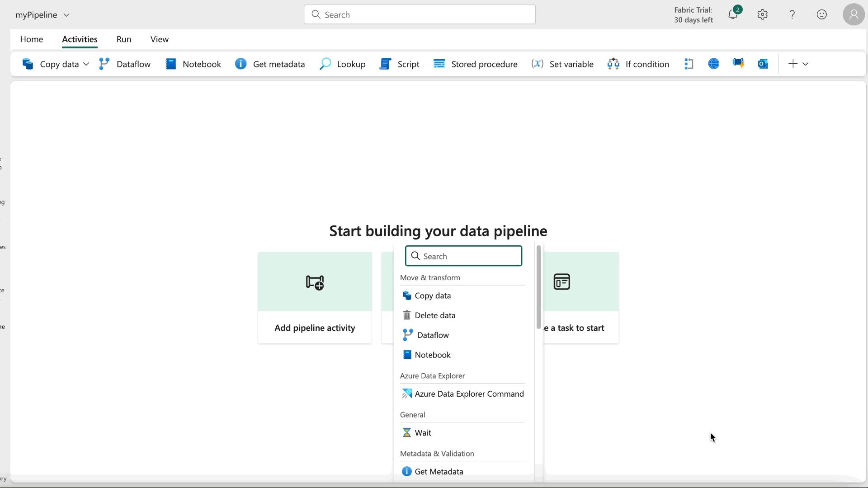
Task: Open the notifications bell
Action: [733, 14]
